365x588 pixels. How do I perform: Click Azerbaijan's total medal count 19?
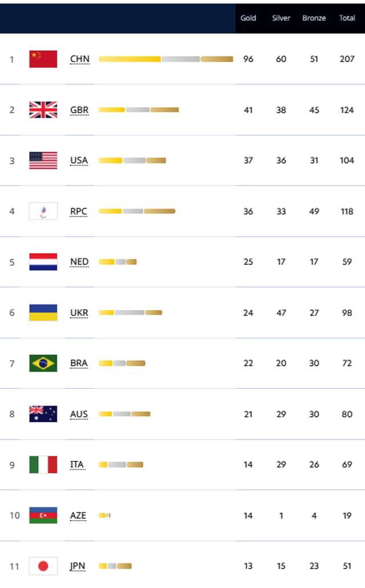(x=347, y=516)
